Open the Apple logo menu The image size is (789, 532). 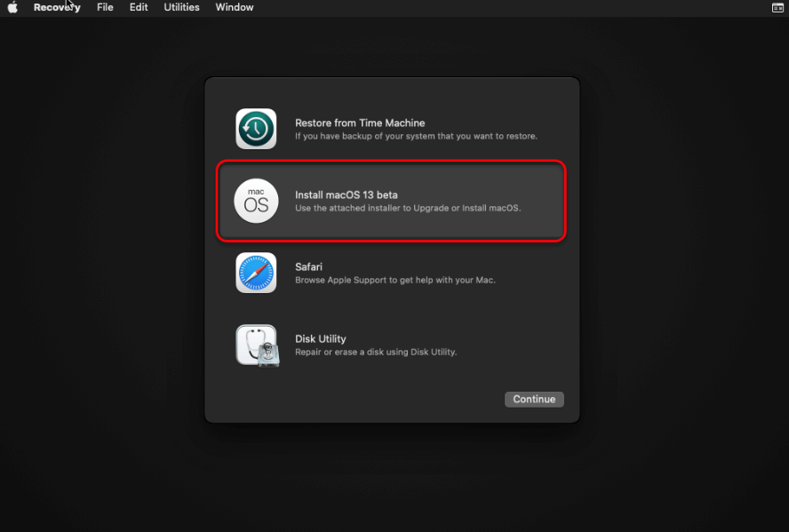(x=13, y=7)
